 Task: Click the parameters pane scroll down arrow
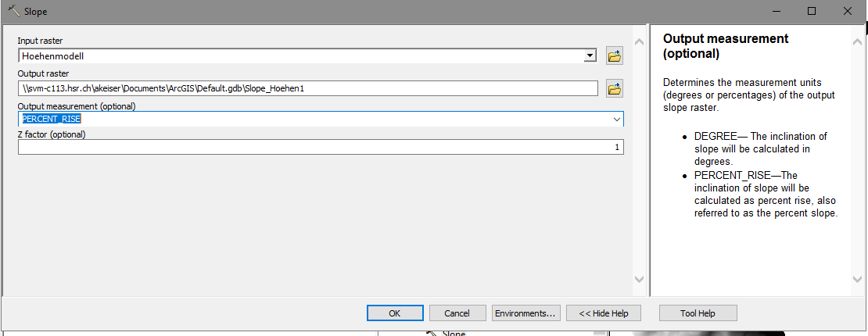point(639,279)
